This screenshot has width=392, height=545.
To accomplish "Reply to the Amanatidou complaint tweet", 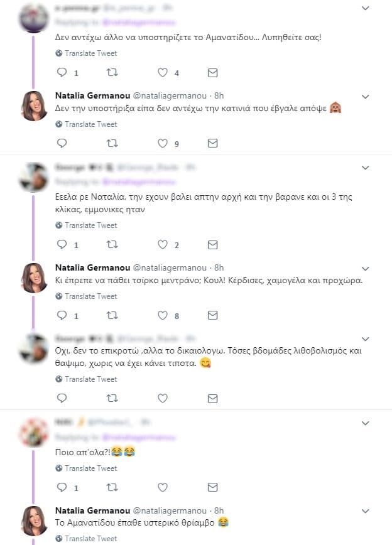I will 62,73.
